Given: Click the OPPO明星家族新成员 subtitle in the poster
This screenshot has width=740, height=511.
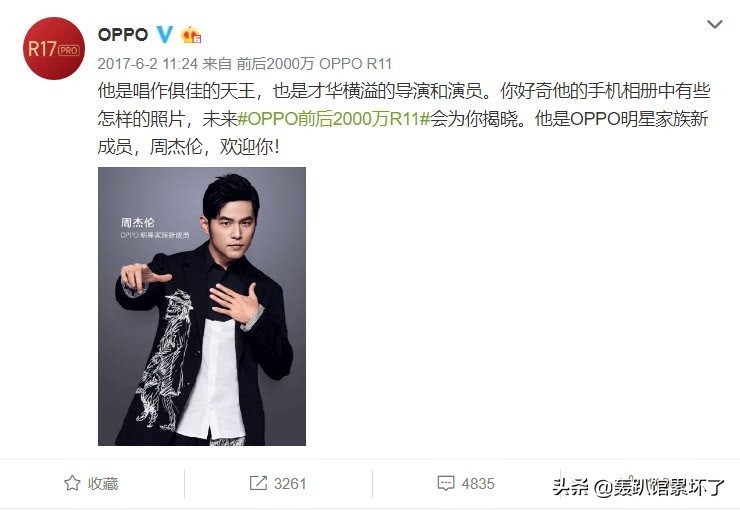Looking at the screenshot, I should click(x=155, y=235).
